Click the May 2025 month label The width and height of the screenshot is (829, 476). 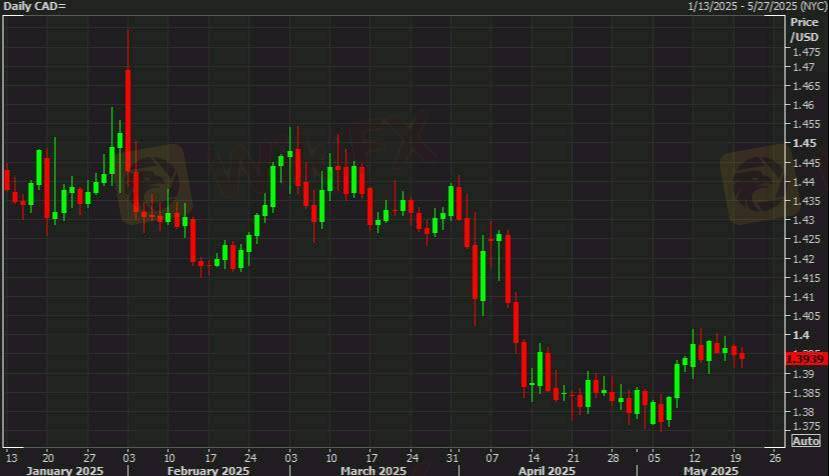coord(711,470)
